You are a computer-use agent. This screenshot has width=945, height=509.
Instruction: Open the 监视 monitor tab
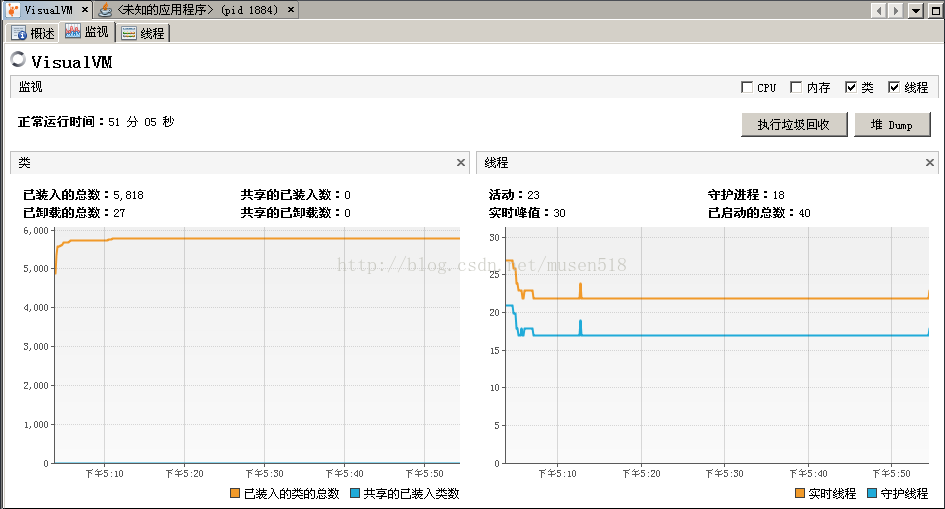[x=87, y=32]
